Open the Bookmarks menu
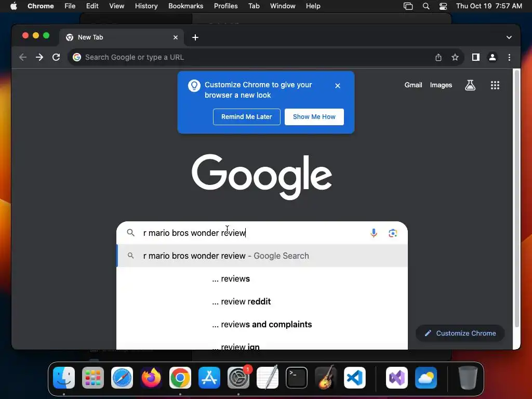The image size is (532, 399). (185, 6)
